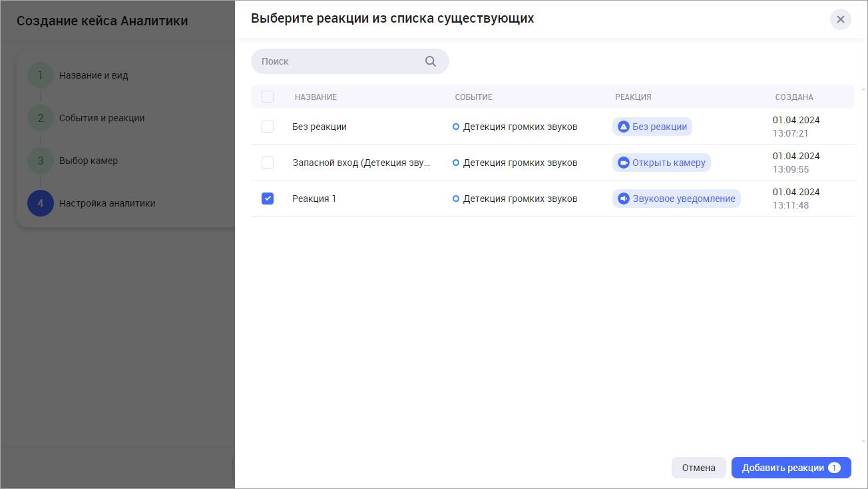Viewport: 868px width, 489px height.
Task: Sort by the 'Событие' column header
Action: pos(473,97)
